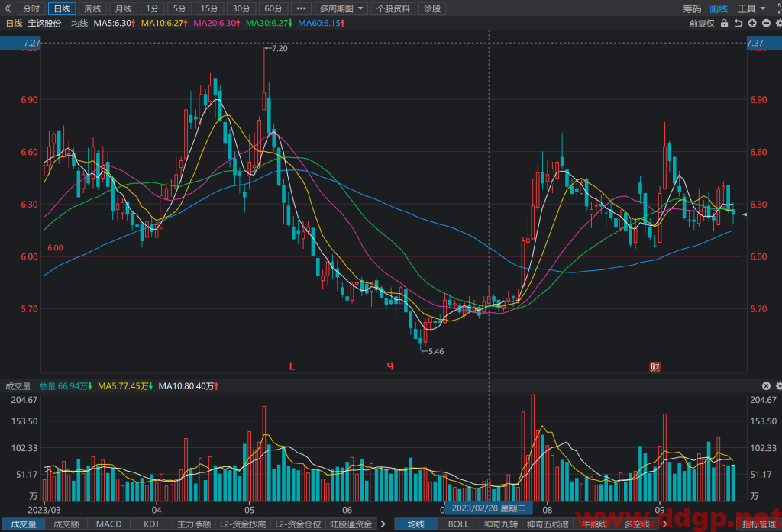The height and width of the screenshot is (532, 782).
Task: Select the 主力净额 indicator tab
Action: (x=194, y=524)
